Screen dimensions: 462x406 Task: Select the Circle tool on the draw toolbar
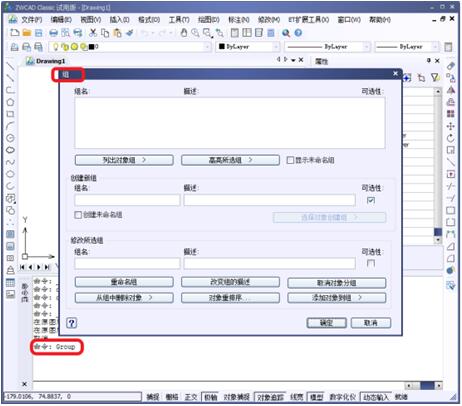(x=10, y=138)
